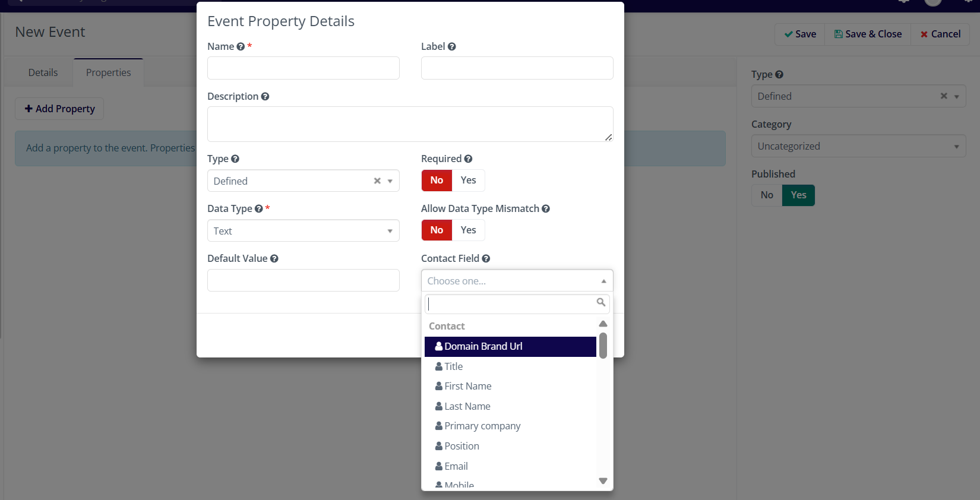
Task: Set Published to No
Action: click(x=767, y=195)
